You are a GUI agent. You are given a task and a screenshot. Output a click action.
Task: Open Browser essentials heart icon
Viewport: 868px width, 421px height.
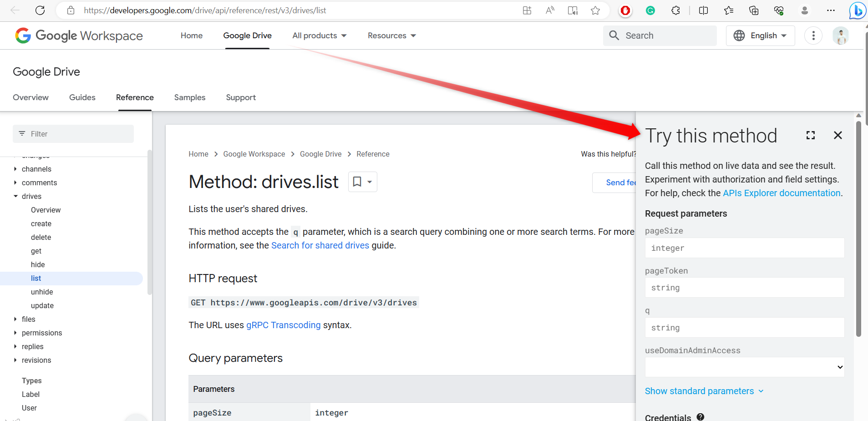pyautogui.click(x=779, y=10)
